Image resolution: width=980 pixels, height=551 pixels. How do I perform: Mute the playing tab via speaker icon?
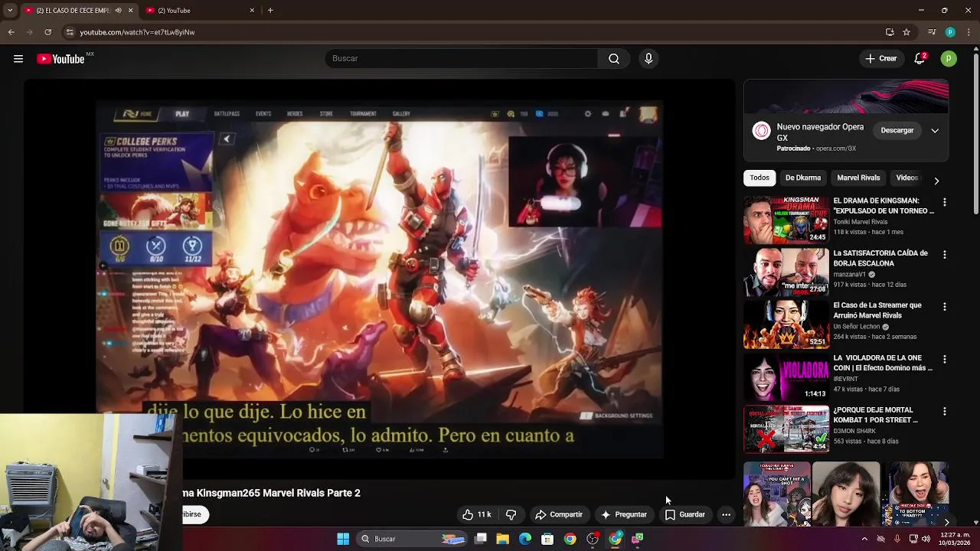pyautogui.click(x=118, y=10)
